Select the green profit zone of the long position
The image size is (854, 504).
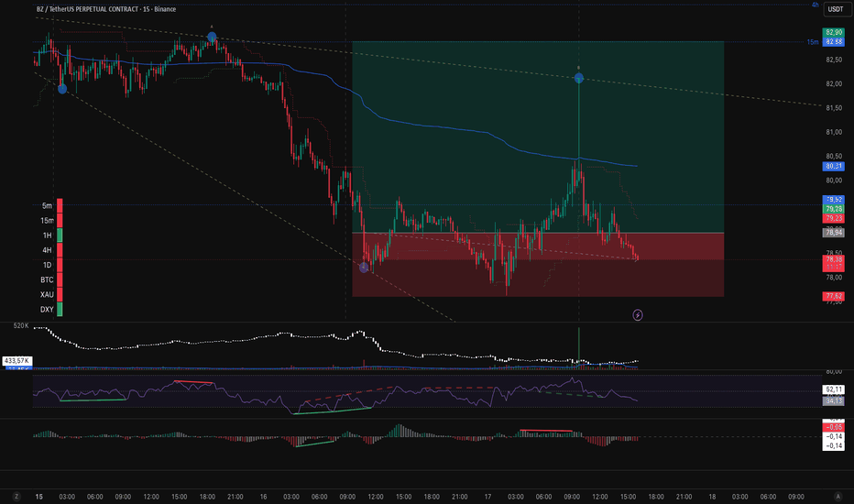point(538,137)
